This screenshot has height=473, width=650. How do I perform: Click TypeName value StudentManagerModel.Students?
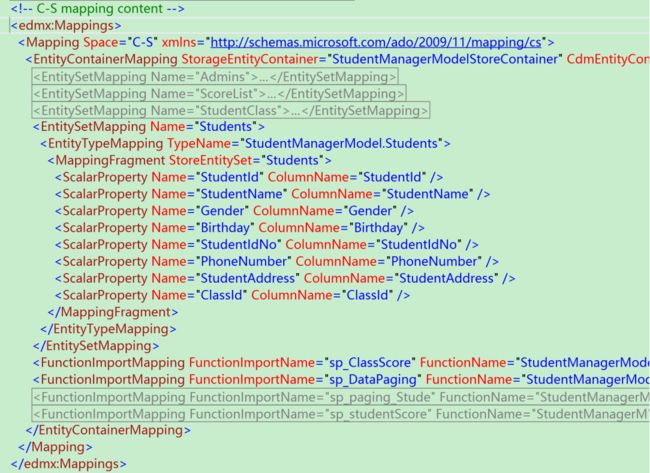(x=342, y=143)
